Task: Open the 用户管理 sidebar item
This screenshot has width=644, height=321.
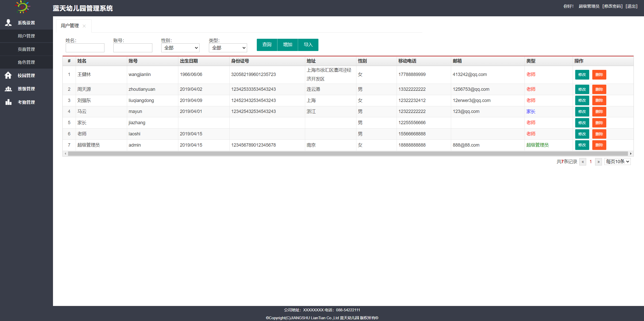Action: pyautogui.click(x=26, y=36)
